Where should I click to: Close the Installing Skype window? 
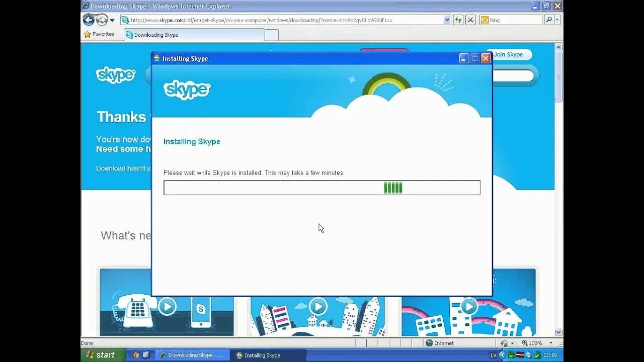(x=486, y=58)
